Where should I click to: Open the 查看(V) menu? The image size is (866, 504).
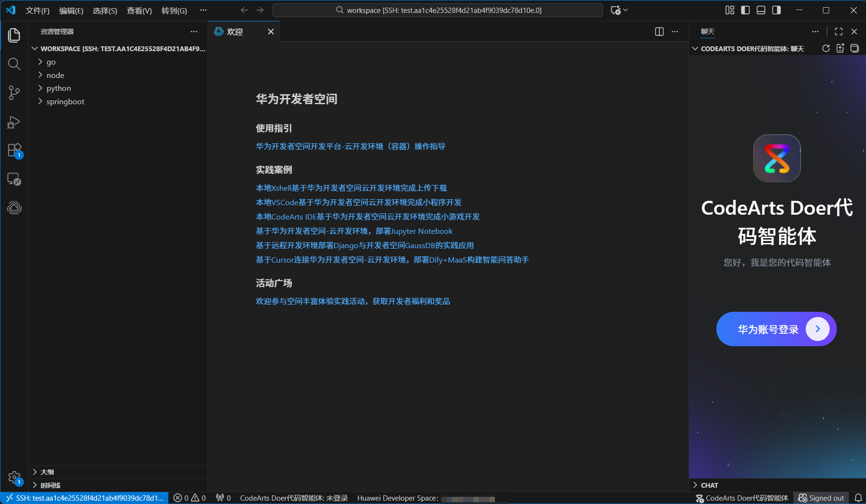click(x=139, y=11)
